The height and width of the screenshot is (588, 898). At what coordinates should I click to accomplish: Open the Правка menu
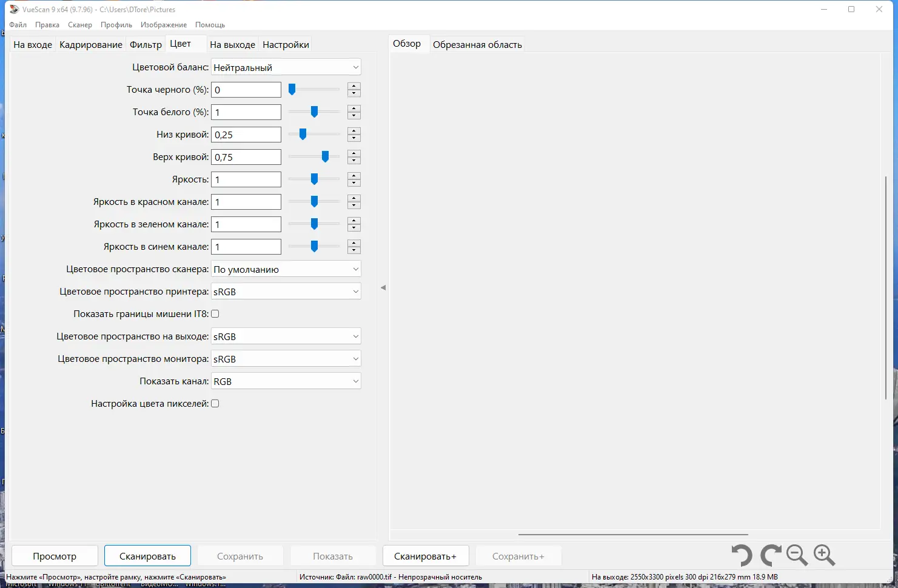coord(47,25)
